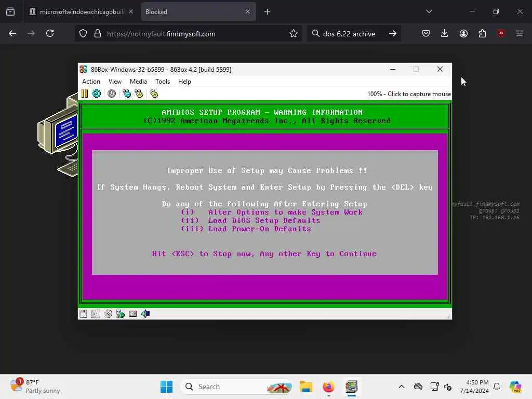Expand the list all tabs dropdown
The image size is (532, 399).
(x=429, y=11)
